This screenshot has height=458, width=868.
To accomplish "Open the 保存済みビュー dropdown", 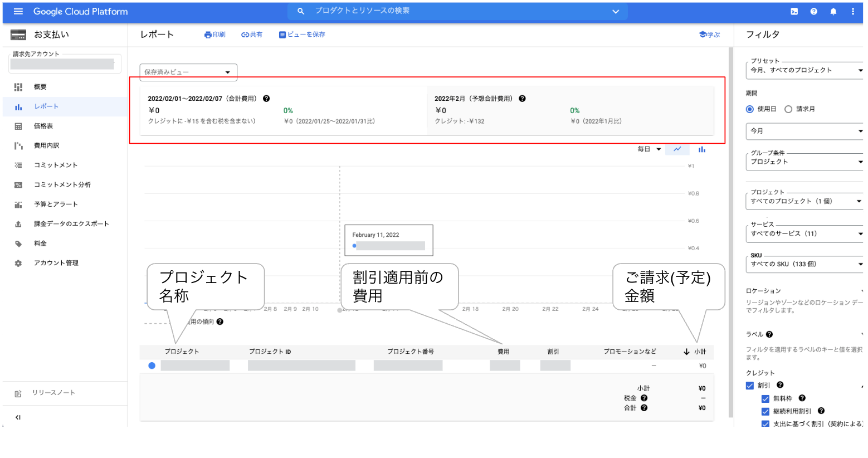I will (x=188, y=72).
